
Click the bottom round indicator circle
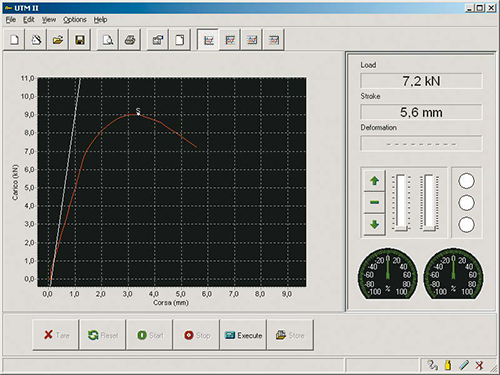(x=466, y=224)
